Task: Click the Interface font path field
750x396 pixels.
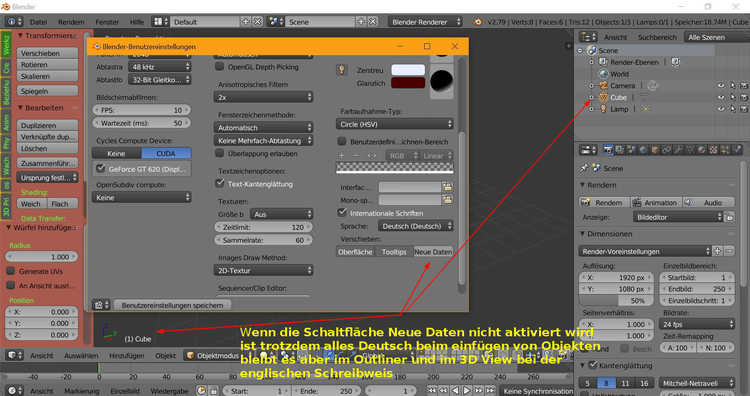Action: click(410, 187)
